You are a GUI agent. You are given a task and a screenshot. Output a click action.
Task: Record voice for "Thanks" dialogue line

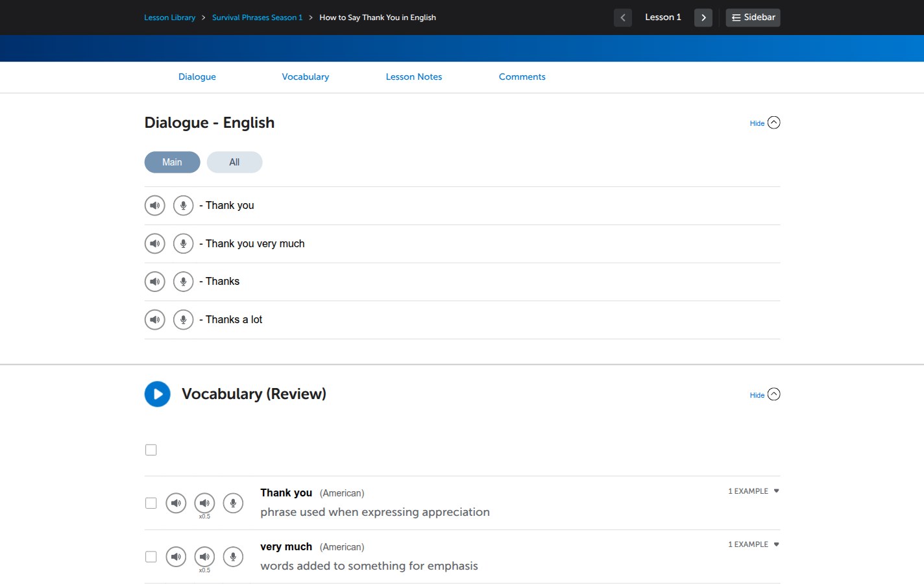(184, 282)
